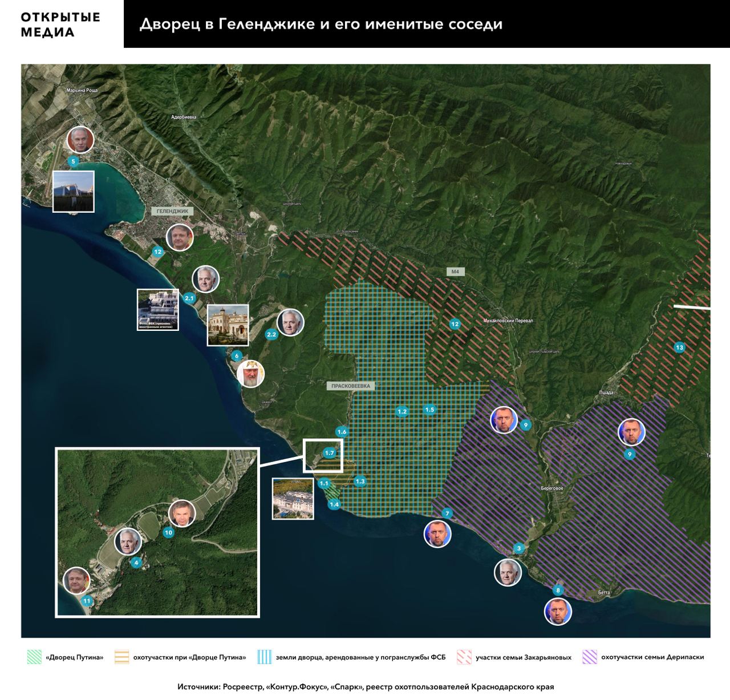Screen dimensions: 730x700
Task: Open the photo captioned Фото: ФБК
Action: [x=158, y=310]
